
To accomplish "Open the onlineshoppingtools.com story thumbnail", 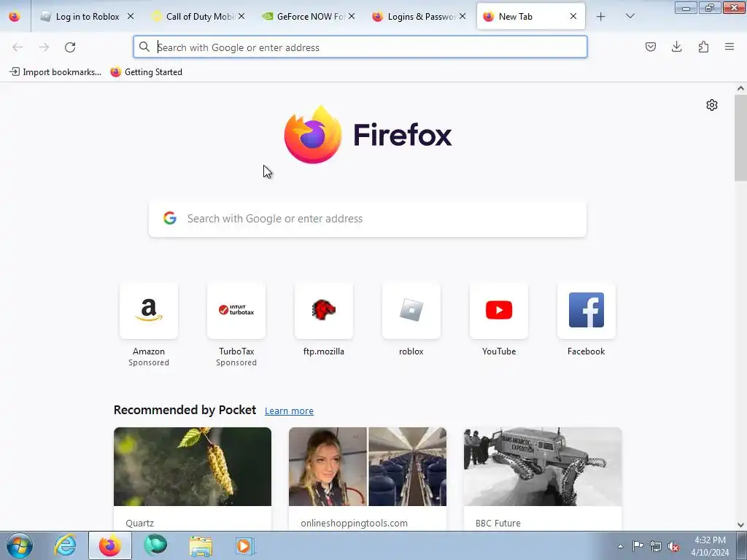I will tap(368, 467).
